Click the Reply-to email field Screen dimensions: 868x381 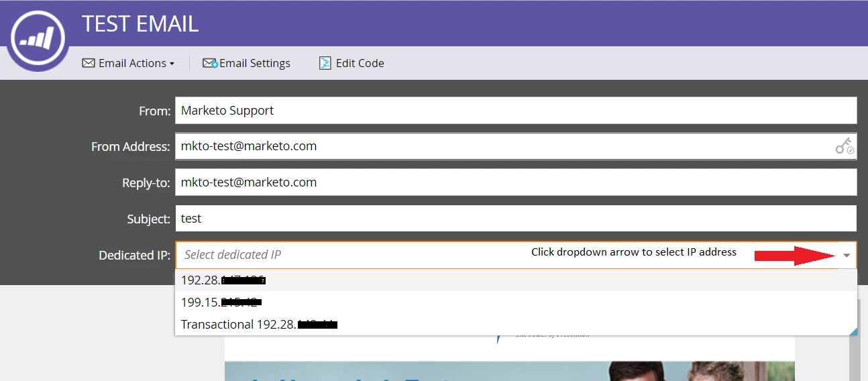tap(516, 182)
